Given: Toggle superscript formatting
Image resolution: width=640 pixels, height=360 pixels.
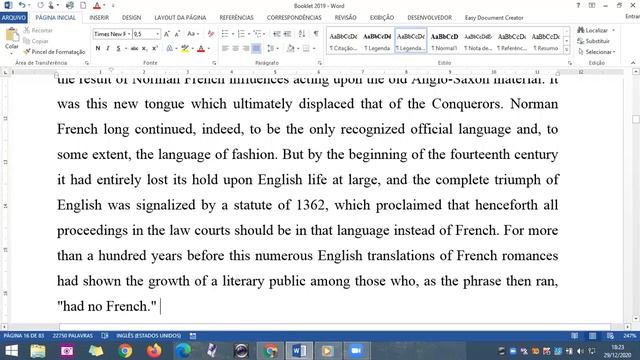Looking at the screenshot, I should 155,49.
